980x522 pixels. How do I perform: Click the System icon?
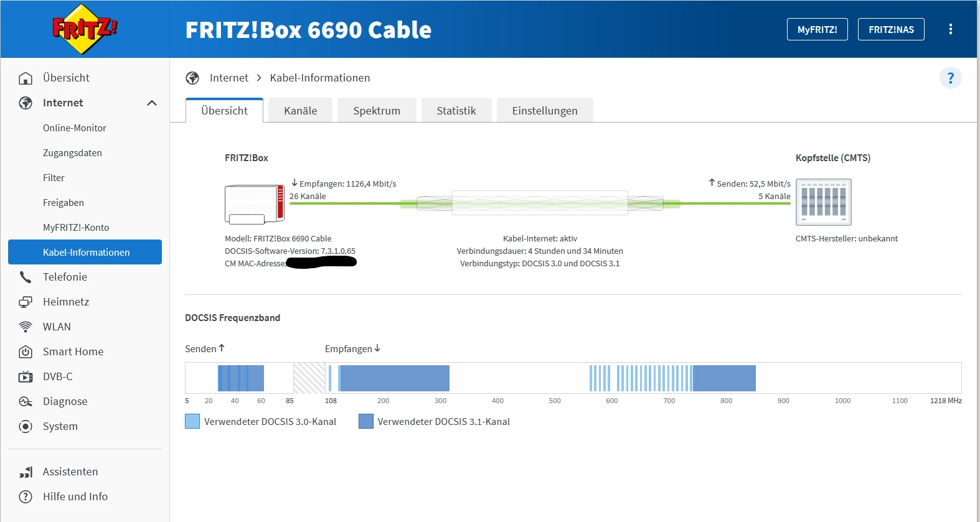tap(26, 426)
